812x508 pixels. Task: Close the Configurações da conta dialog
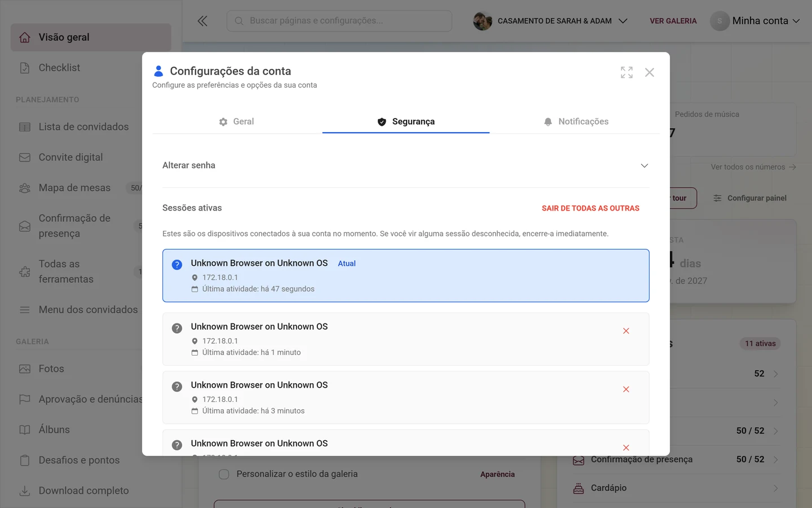650,72
